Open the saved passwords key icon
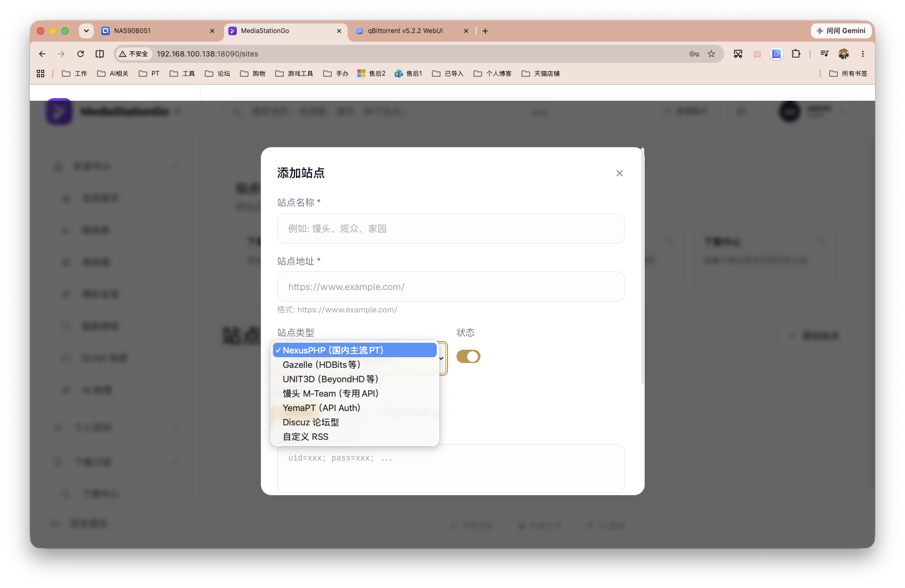905x588 pixels. coord(694,54)
